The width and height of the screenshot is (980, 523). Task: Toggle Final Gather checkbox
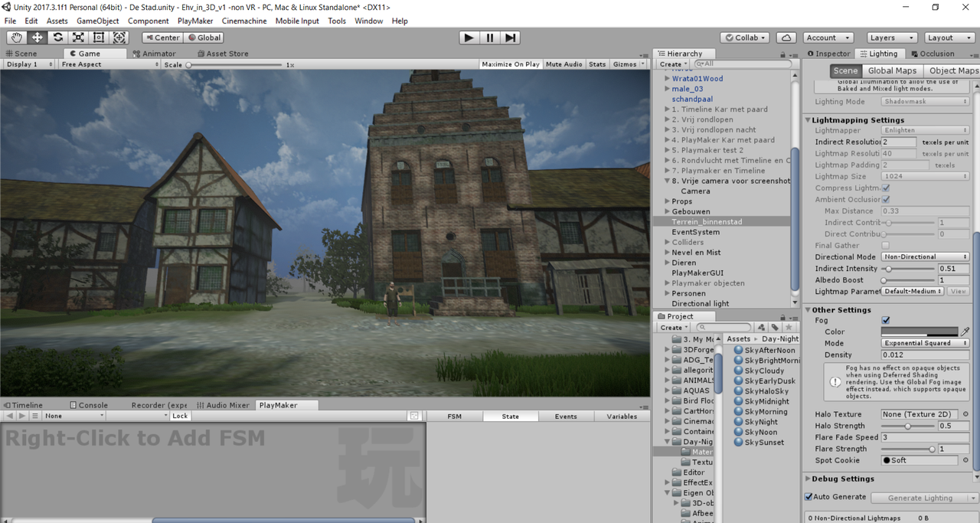pos(886,245)
